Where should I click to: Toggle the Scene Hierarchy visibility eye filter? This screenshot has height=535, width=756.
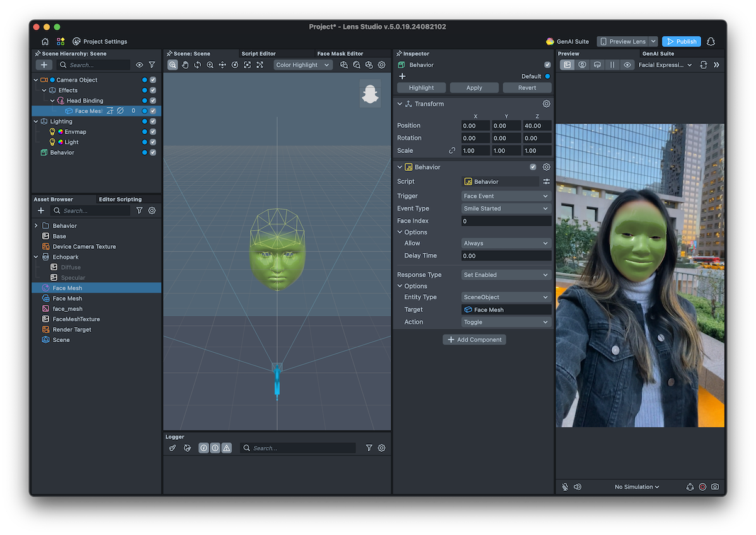click(x=139, y=65)
